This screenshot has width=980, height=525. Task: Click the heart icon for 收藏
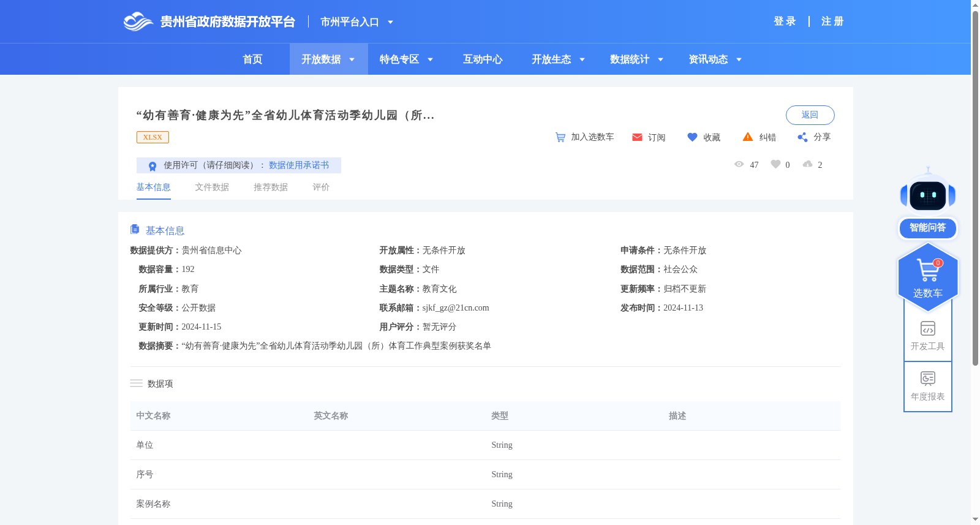(x=692, y=137)
